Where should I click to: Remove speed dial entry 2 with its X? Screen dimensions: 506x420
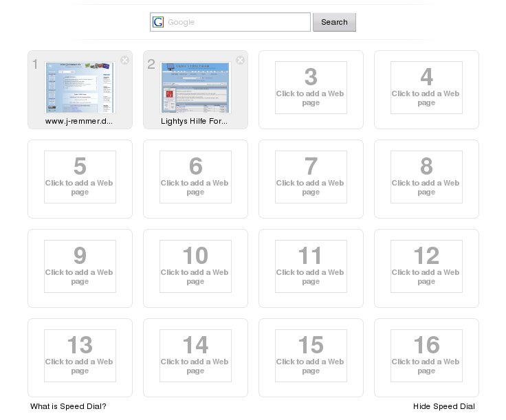tap(240, 60)
